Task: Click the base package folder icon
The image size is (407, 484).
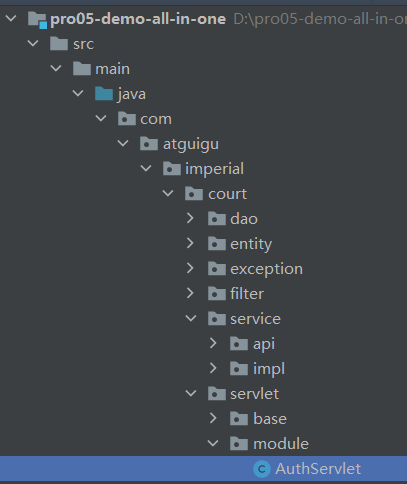Action: (239, 419)
